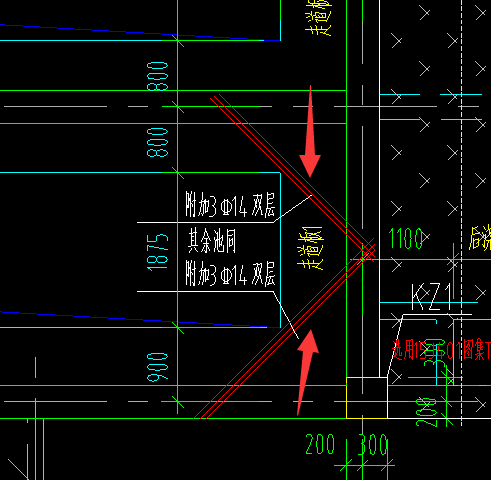491x480 pixels.
Task: Click the 其余池同 annotation text
Action: (x=212, y=240)
